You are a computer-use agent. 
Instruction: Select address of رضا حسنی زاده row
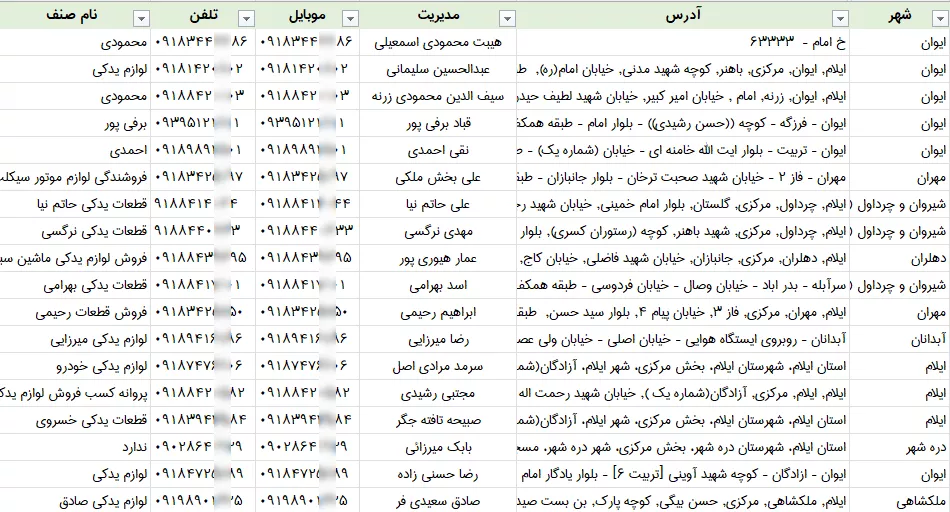point(683,474)
